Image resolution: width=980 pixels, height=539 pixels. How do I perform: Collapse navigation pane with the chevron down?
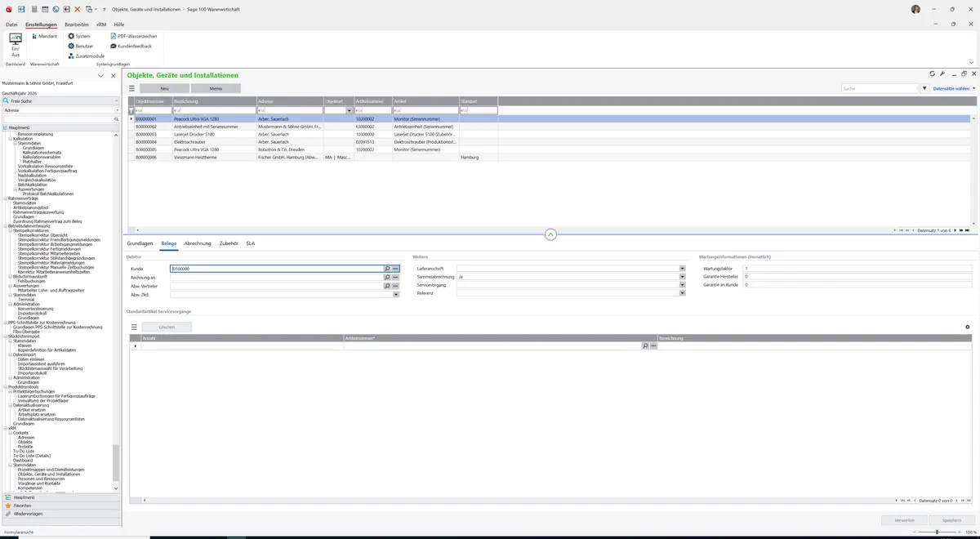(x=100, y=75)
